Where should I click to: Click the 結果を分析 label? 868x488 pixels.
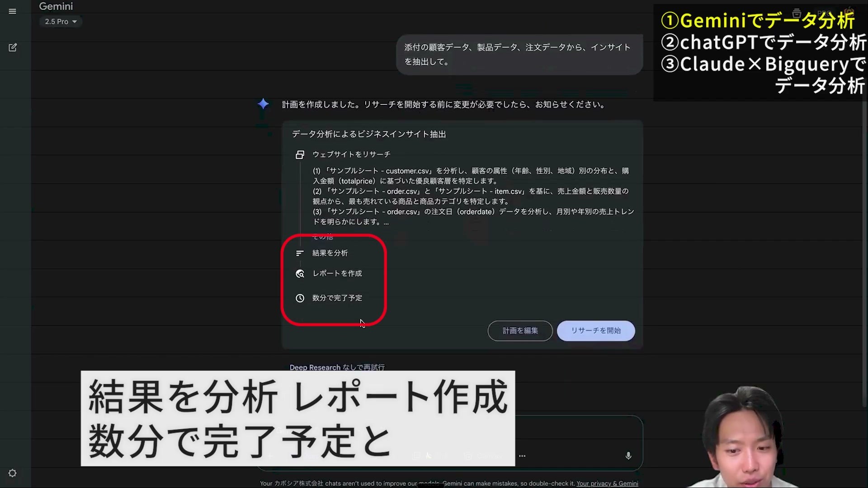click(x=330, y=253)
